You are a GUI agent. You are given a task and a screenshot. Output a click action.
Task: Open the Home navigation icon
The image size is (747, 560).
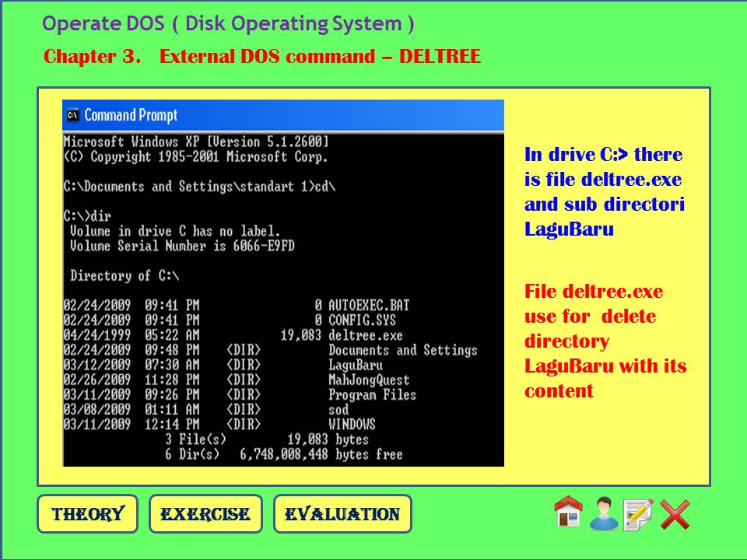coord(569,513)
